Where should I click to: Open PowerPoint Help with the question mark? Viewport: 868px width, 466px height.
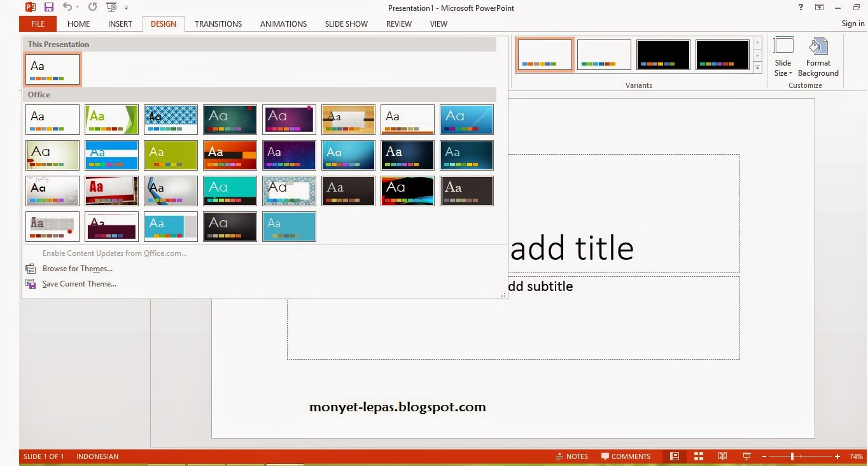pos(801,7)
